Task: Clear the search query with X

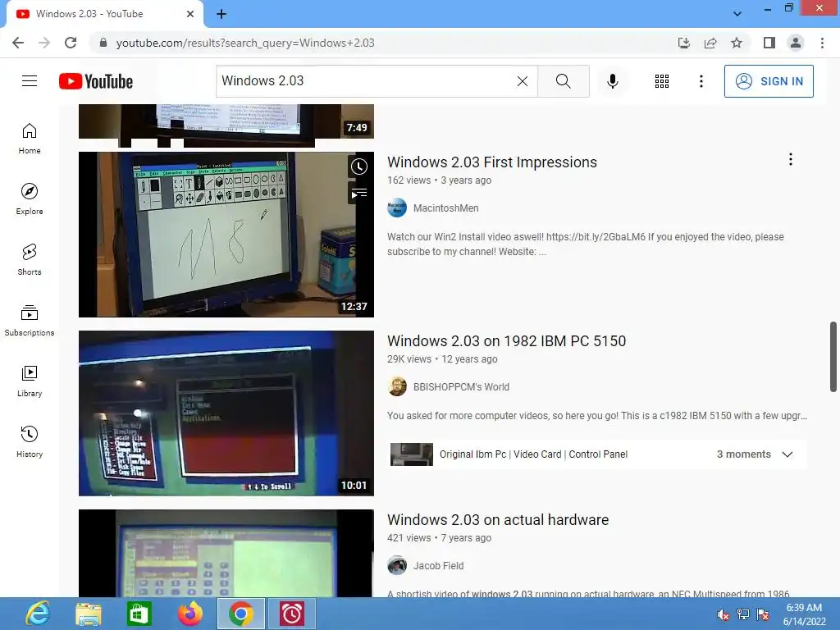Action: tap(523, 81)
